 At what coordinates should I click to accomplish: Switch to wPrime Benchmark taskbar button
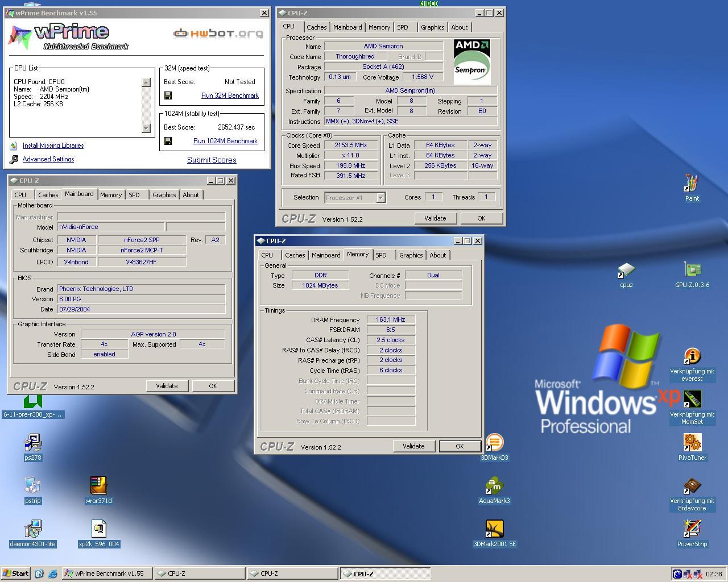[107, 573]
